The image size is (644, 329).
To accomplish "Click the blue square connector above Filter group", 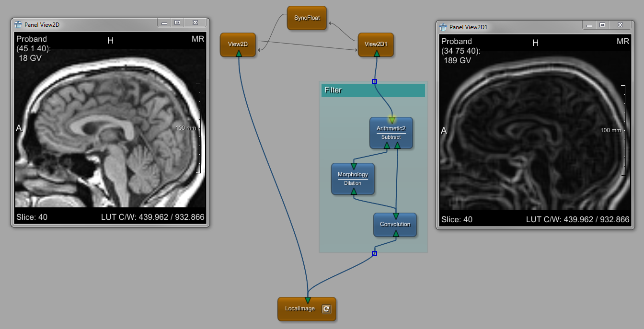I will tap(374, 81).
